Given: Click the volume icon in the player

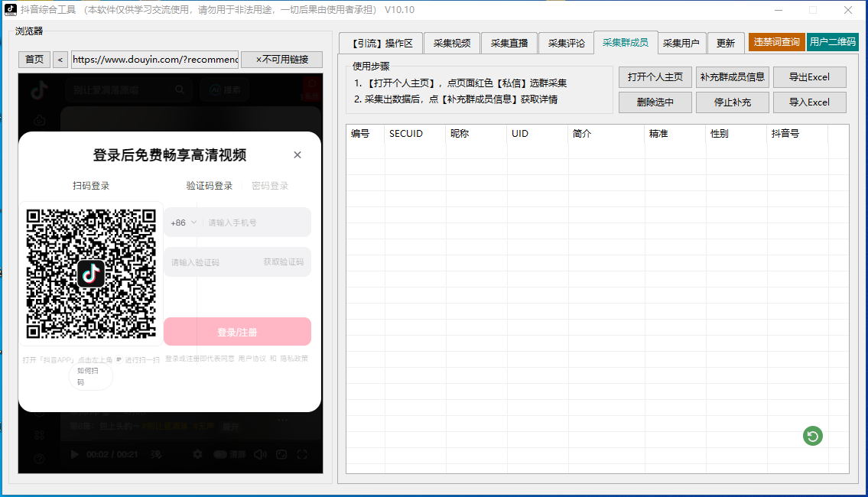Looking at the screenshot, I should (x=261, y=454).
